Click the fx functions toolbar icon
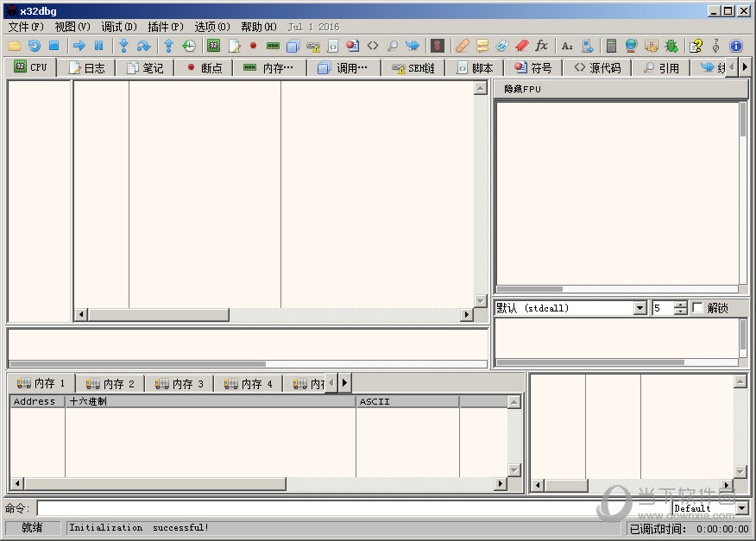 [541, 46]
